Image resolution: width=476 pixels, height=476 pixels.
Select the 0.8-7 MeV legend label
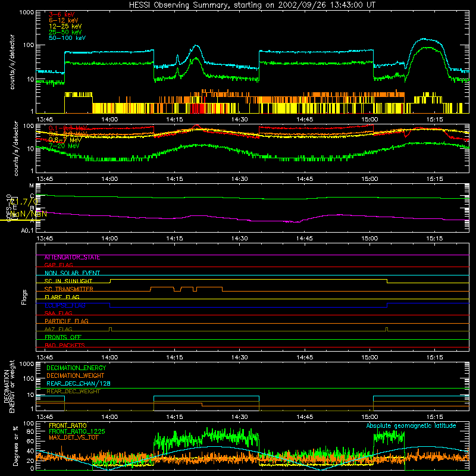[x=65, y=140]
